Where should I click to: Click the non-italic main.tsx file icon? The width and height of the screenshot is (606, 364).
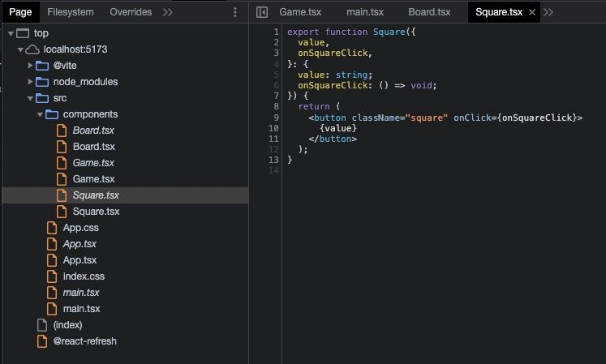(52, 309)
